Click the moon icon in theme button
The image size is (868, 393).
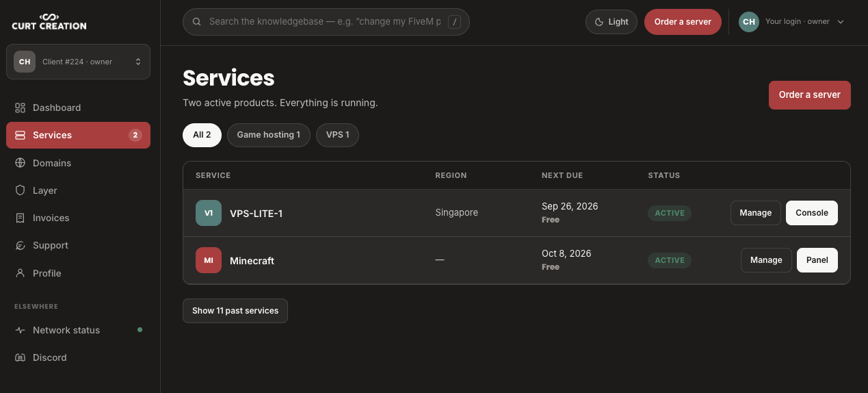point(599,22)
